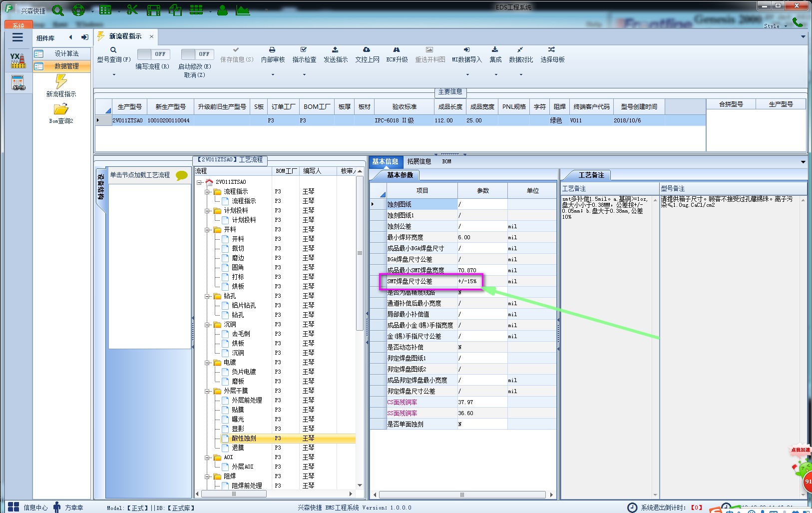Image resolution: width=812 pixels, height=513 pixels.
Task: Click process tree vertical scrollbar thumb
Action: click(360, 254)
